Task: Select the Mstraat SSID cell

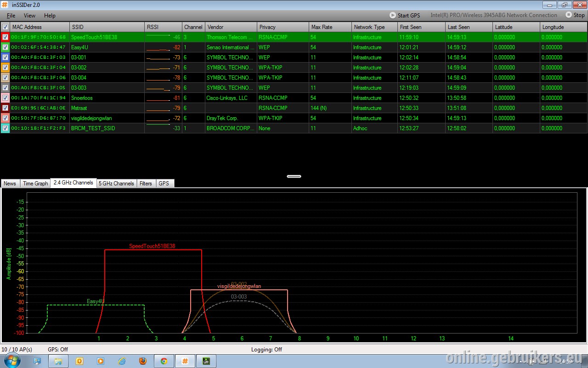Action: [107, 108]
